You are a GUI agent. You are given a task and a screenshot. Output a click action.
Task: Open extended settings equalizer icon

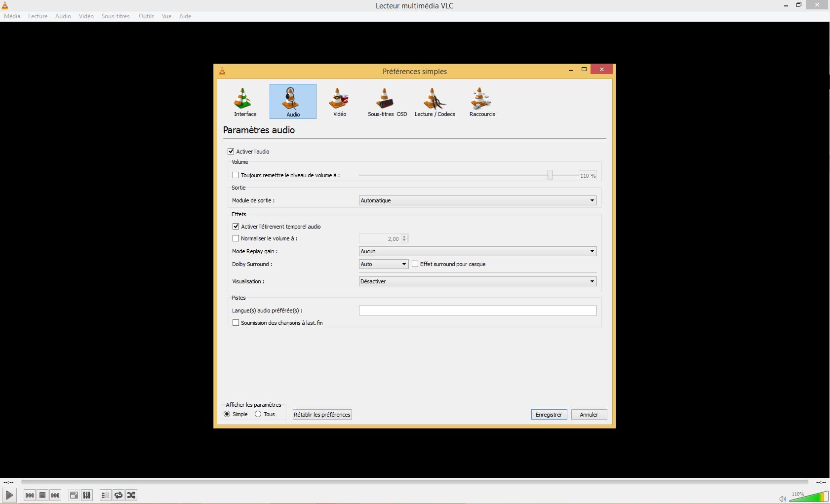[x=86, y=495]
